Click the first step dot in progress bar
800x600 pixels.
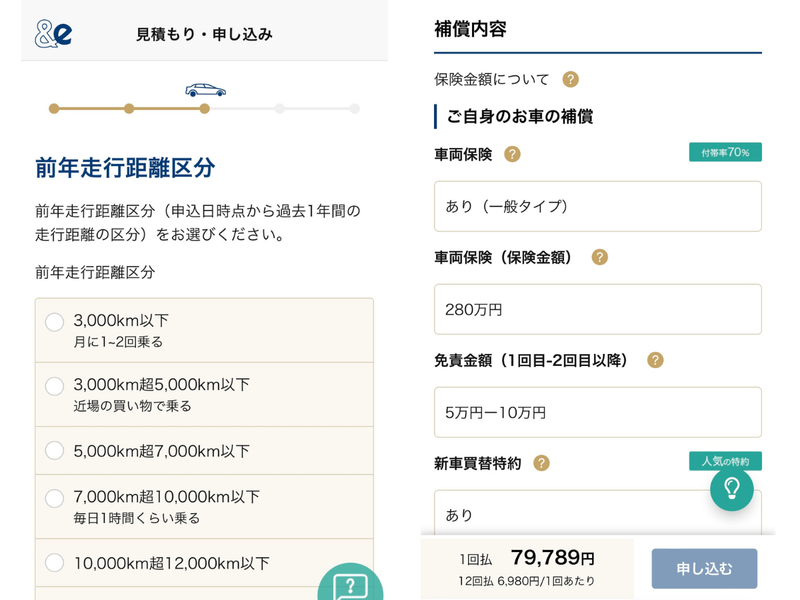tap(54, 109)
